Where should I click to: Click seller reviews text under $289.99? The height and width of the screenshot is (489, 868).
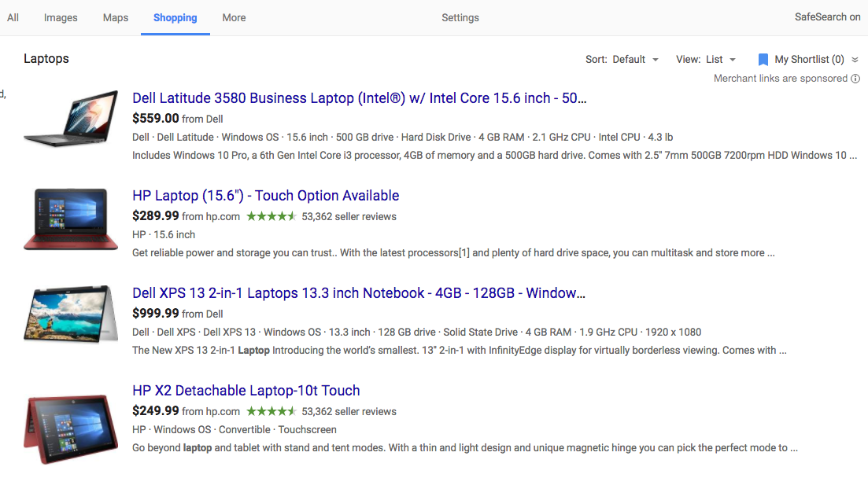coord(349,217)
